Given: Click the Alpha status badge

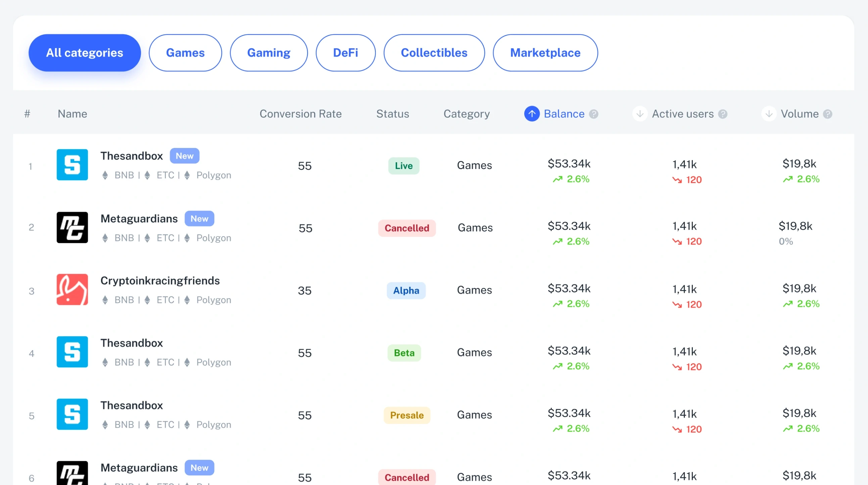Looking at the screenshot, I should pos(406,290).
